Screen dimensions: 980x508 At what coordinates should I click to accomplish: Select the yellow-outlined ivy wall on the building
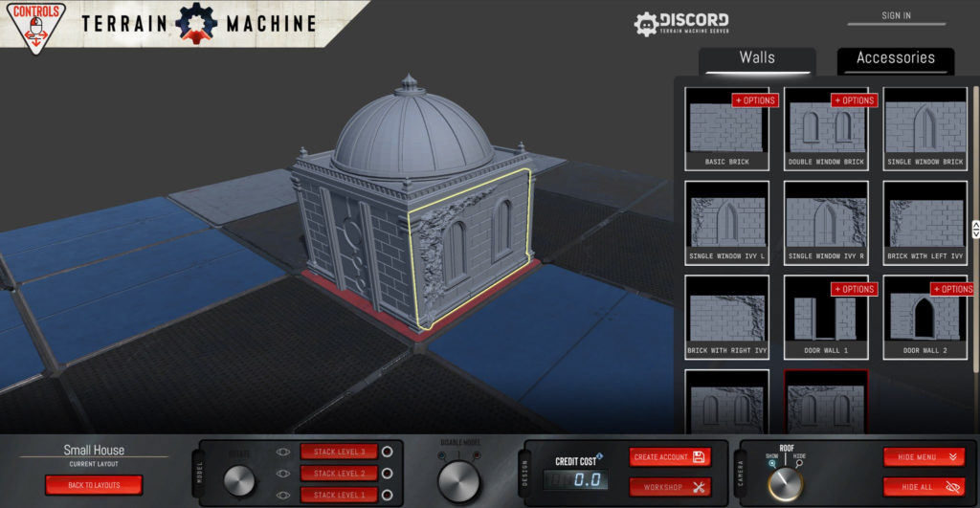tap(470, 249)
